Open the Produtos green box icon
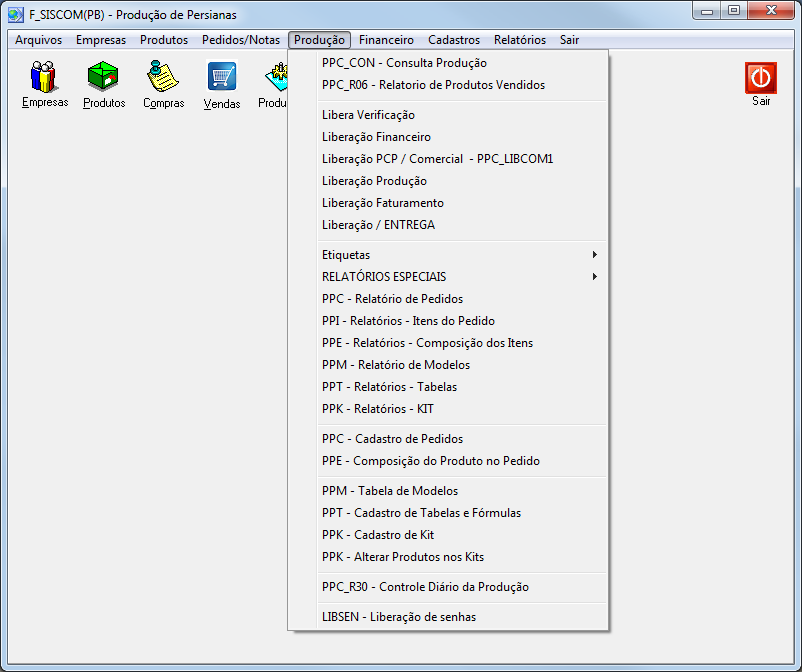Viewport: 802px width, 672px height. click(104, 84)
